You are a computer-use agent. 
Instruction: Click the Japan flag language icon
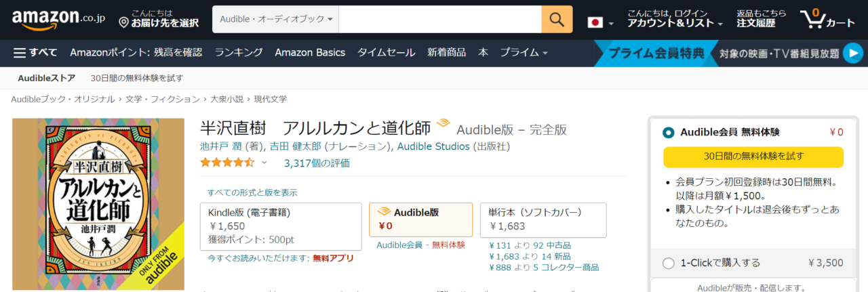(x=595, y=22)
